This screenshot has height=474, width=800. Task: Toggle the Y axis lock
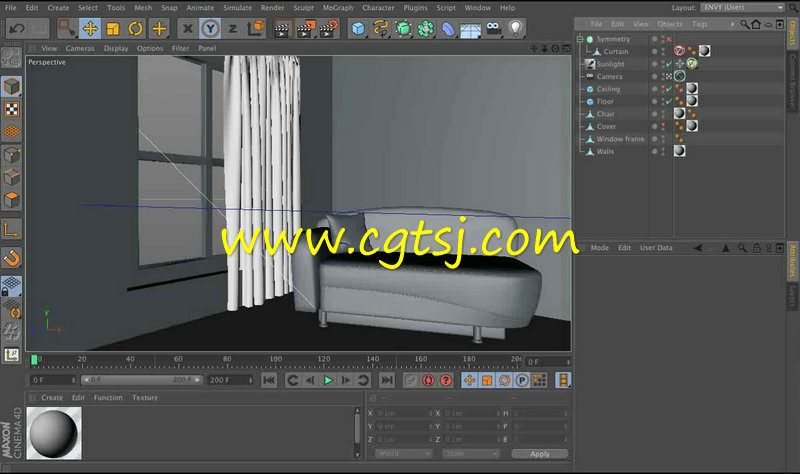point(210,29)
